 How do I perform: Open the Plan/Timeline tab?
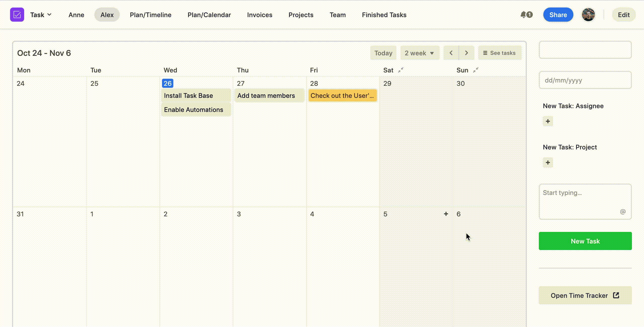[150, 15]
